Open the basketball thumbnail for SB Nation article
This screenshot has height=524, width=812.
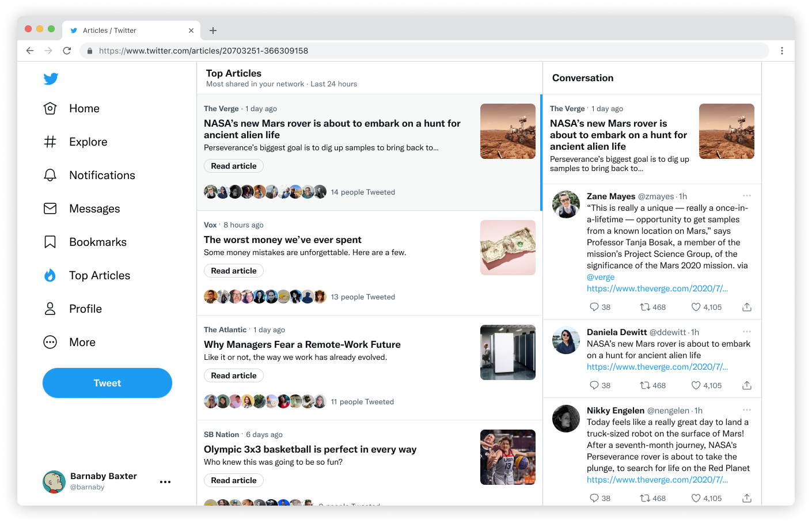coord(508,457)
